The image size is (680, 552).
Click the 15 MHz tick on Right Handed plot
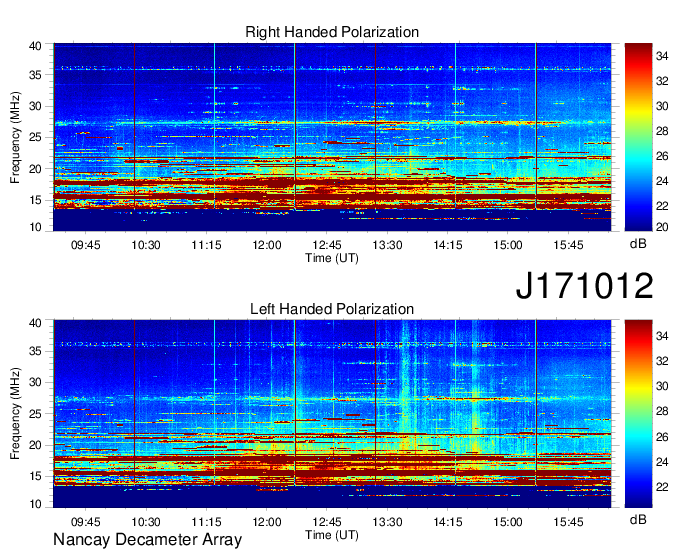36,200
